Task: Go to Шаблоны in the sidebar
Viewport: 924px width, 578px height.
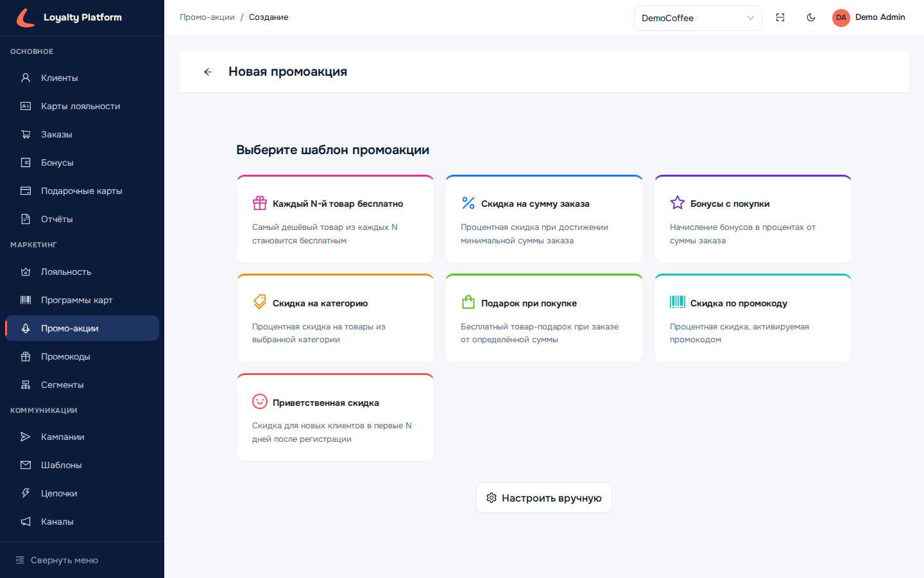Action: 82,465
